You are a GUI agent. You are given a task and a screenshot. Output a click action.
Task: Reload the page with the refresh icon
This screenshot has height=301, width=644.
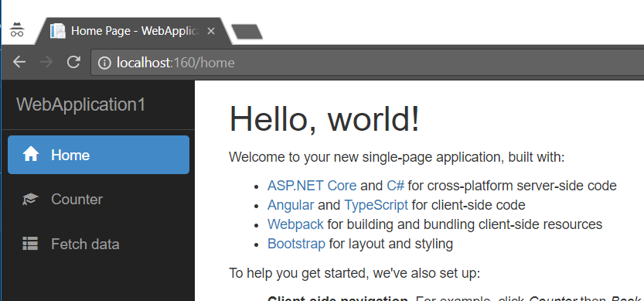(73, 62)
